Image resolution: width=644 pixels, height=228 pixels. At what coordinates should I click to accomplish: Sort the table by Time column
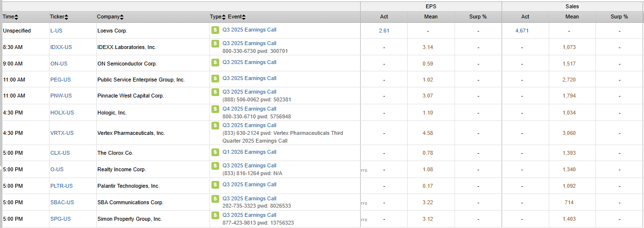point(10,17)
